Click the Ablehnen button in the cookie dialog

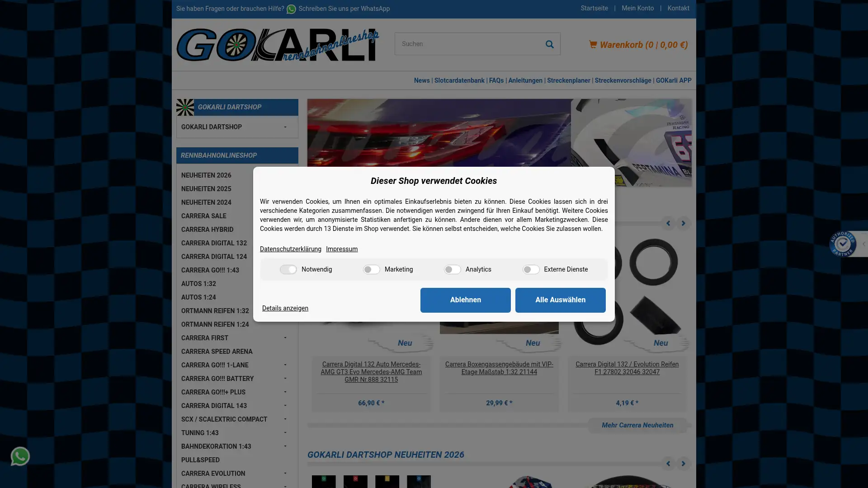coord(465,300)
